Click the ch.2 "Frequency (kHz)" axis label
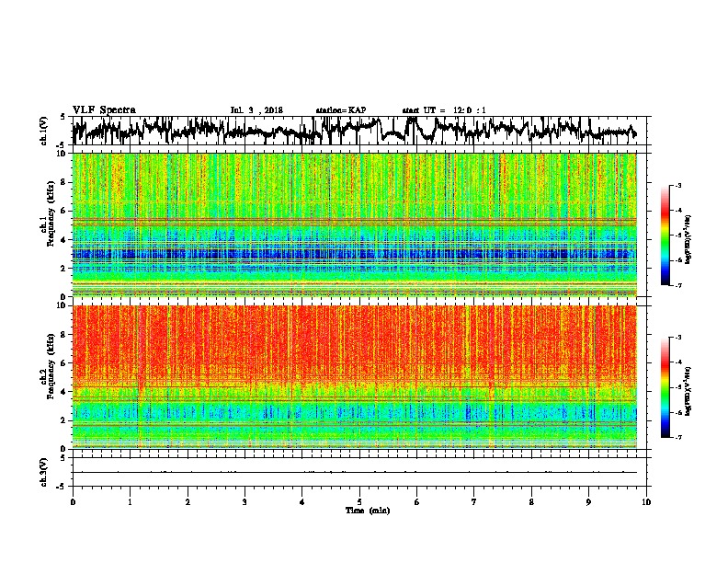 (x=51, y=366)
